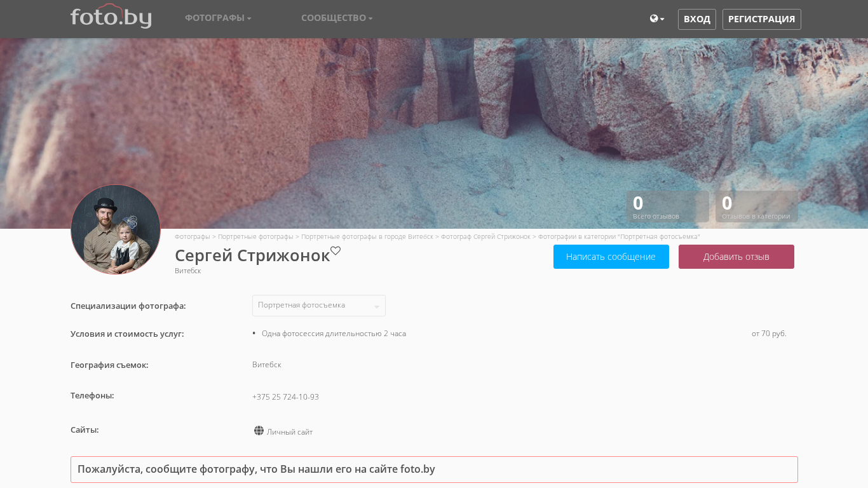Follow the Фотографы breadcrumb link
868x488 pixels.
pyautogui.click(x=193, y=236)
